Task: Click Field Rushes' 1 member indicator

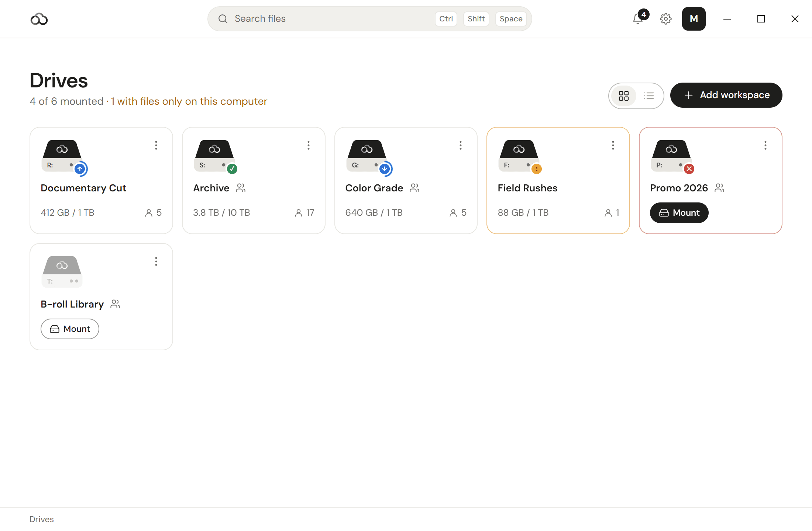Action: pyautogui.click(x=612, y=213)
